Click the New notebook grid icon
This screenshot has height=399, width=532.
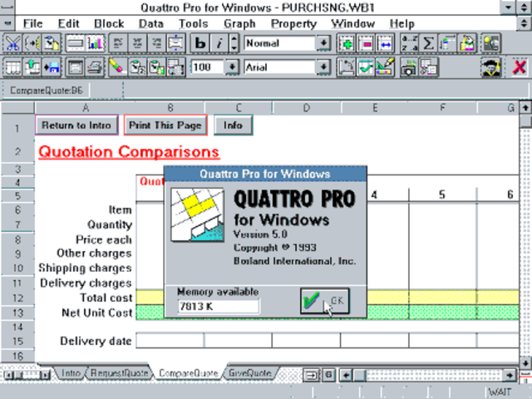pos(12,67)
